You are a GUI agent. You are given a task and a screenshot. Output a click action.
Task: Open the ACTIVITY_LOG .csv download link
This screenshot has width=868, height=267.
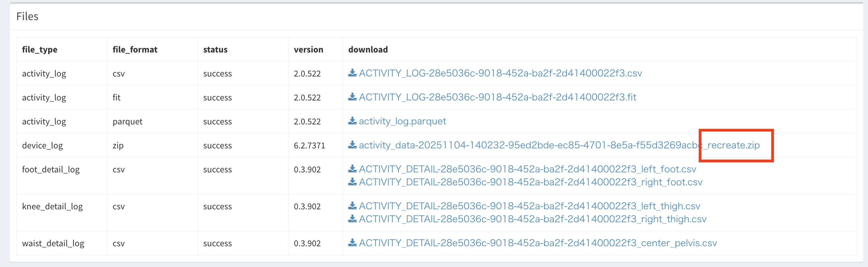(500, 73)
